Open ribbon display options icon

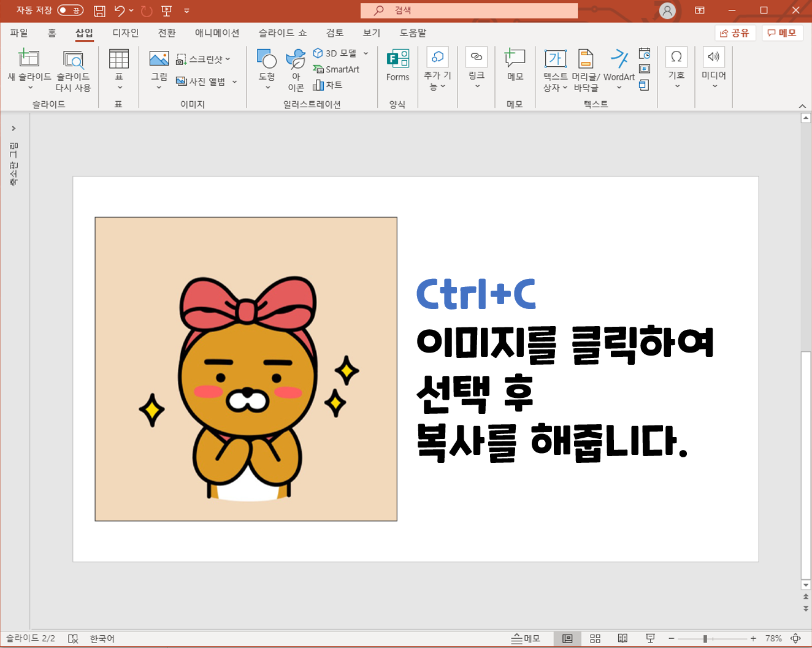(699, 10)
